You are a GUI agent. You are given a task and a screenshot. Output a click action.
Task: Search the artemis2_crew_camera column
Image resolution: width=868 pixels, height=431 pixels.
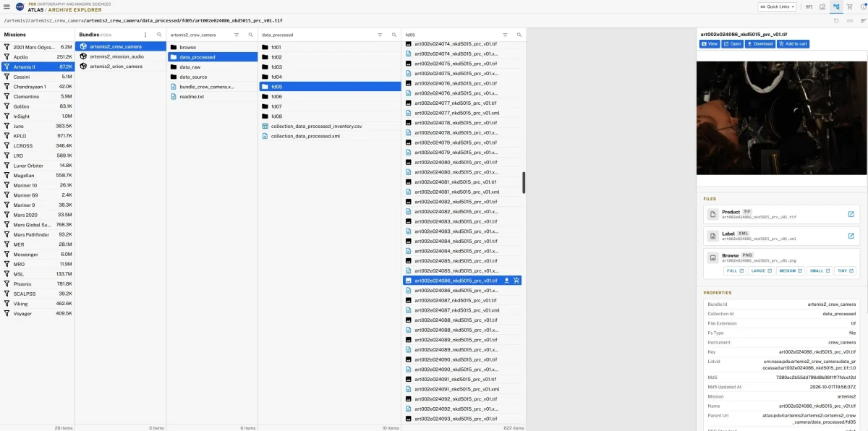point(250,35)
